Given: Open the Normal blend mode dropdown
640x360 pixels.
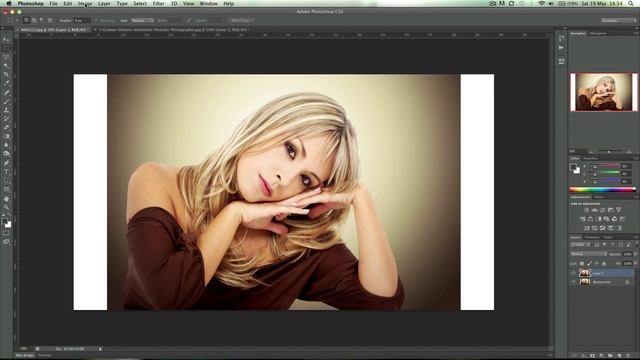Looking at the screenshot, I should [x=589, y=254].
